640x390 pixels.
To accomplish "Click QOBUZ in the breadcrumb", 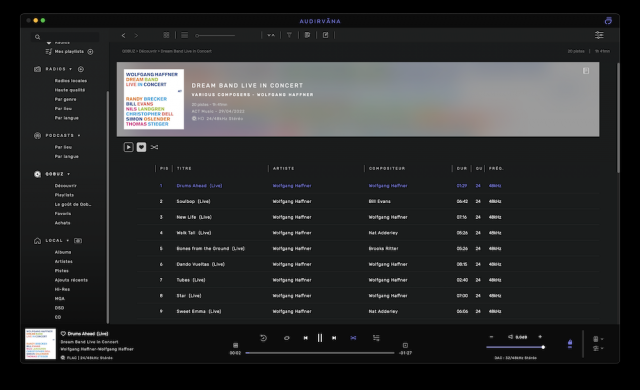I will pos(128,51).
